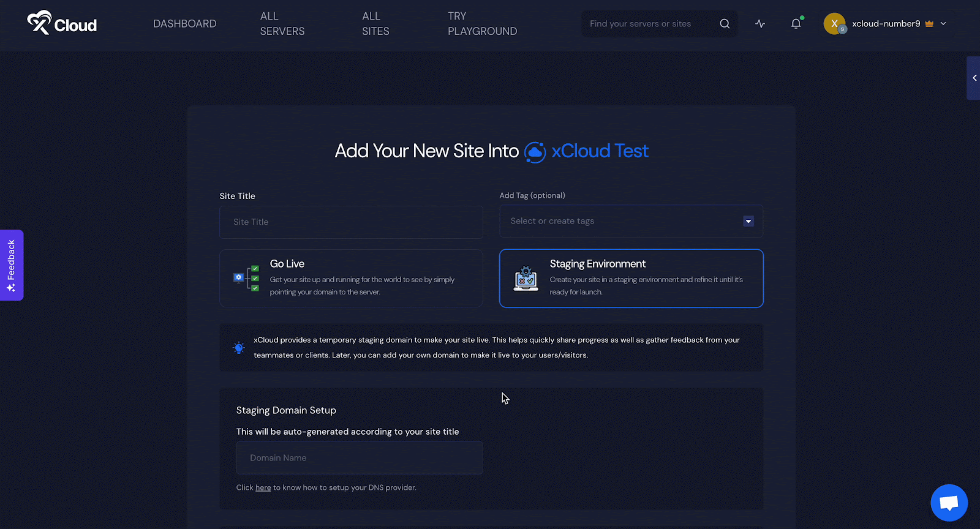Click the Domain Name input field
The width and height of the screenshot is (980, 529).
coord(360,458)
